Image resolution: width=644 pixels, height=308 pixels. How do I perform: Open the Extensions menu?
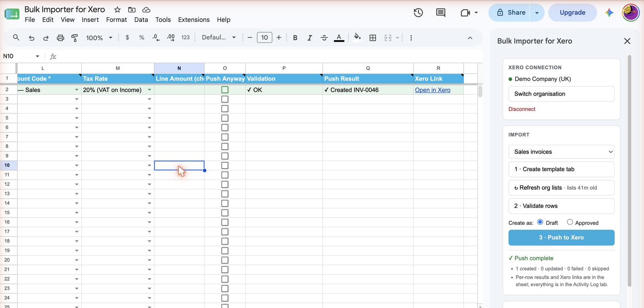pyautogui.click(x=194, y=20)
